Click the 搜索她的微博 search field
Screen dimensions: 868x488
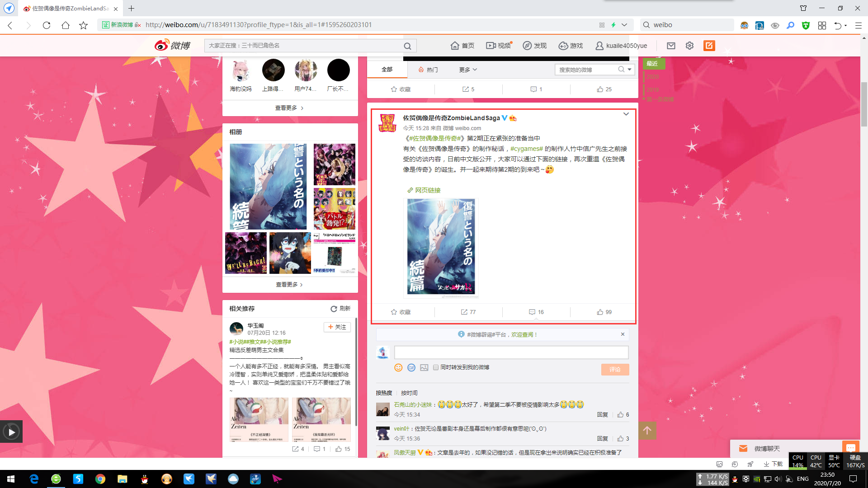588,70
